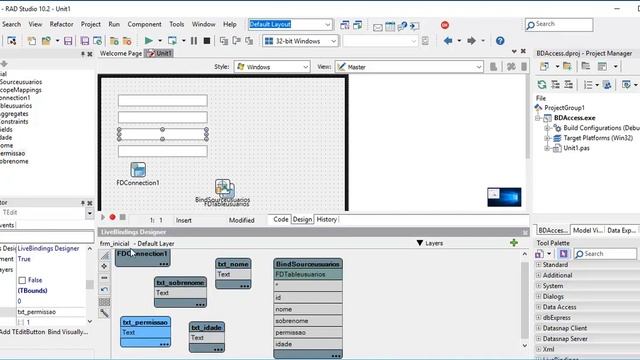Image resolution: width=640 pixels, height=360 pixels.
Task: Switch to the Code tab
Action: click(x=280, y=220)
